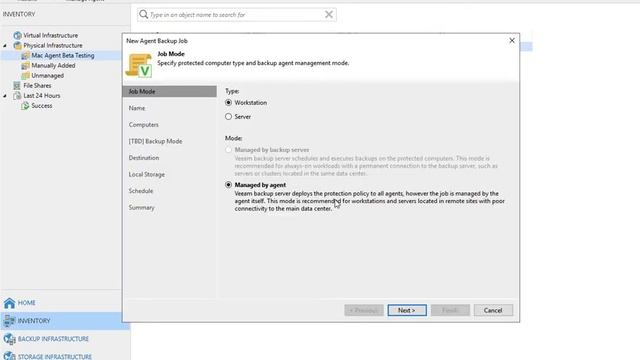The height and width of the screenshot is (360, 640).
Task: Close the New Agent Backup Job dialog
Action: [512, 40]
